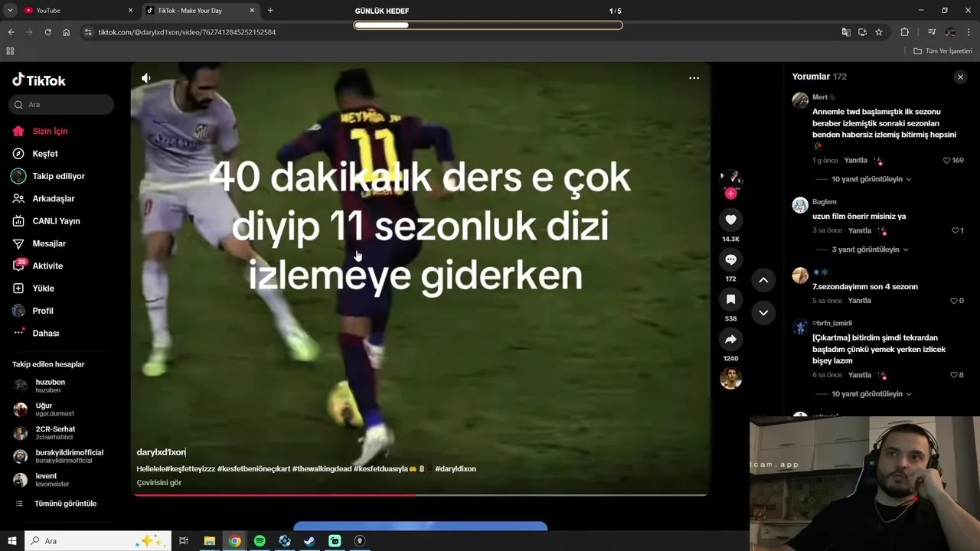980x551 pixels.
Task: Open Chrome extensions puzzle icon
Action: [904, 32]
